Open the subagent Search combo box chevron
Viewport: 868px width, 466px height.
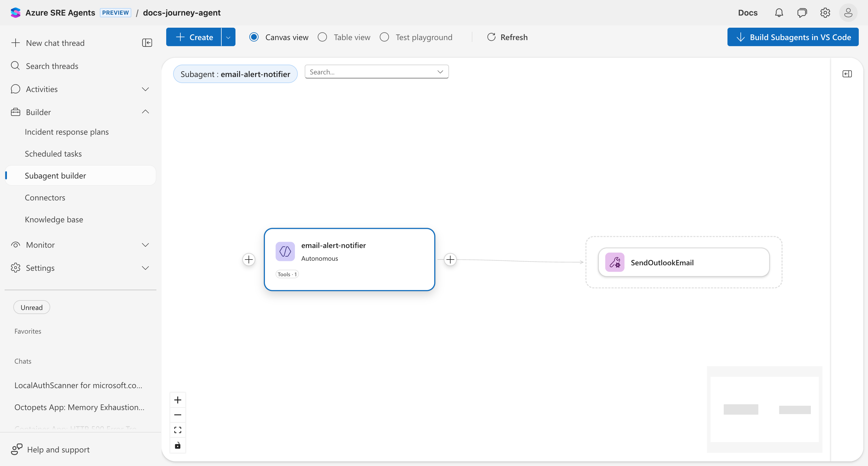[x=440, y=72]
